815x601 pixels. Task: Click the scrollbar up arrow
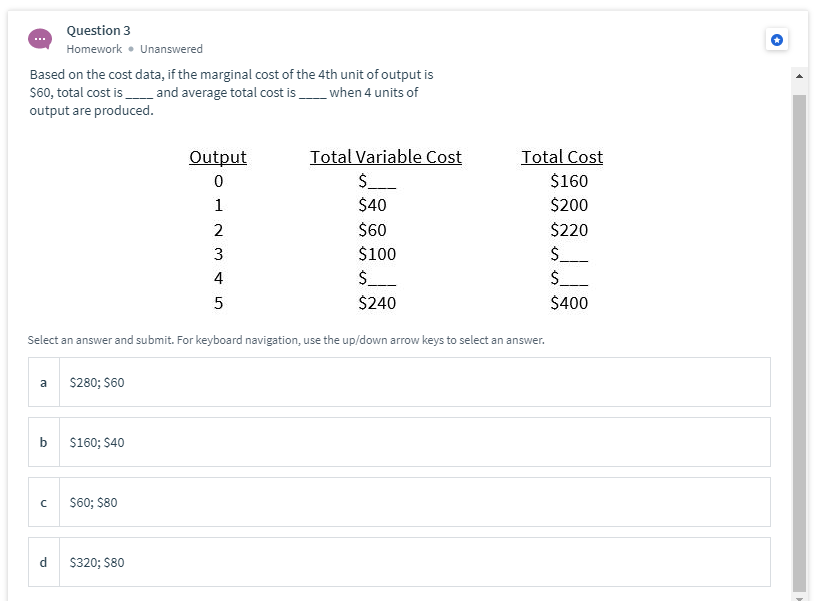(x=799, y=76)
